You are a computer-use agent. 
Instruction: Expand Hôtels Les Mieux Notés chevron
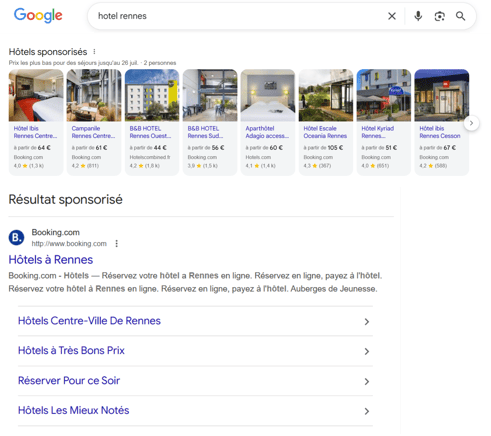point(367,411)
